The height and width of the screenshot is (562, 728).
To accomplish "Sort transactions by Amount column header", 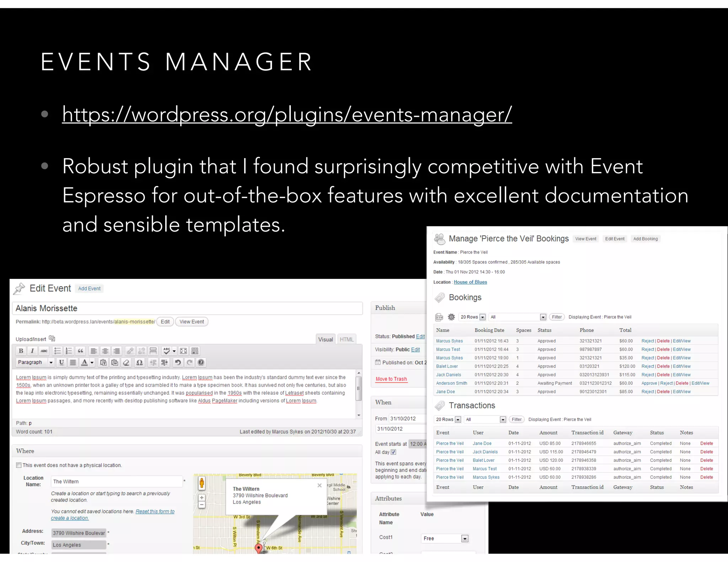I will (x=548, y=433).
